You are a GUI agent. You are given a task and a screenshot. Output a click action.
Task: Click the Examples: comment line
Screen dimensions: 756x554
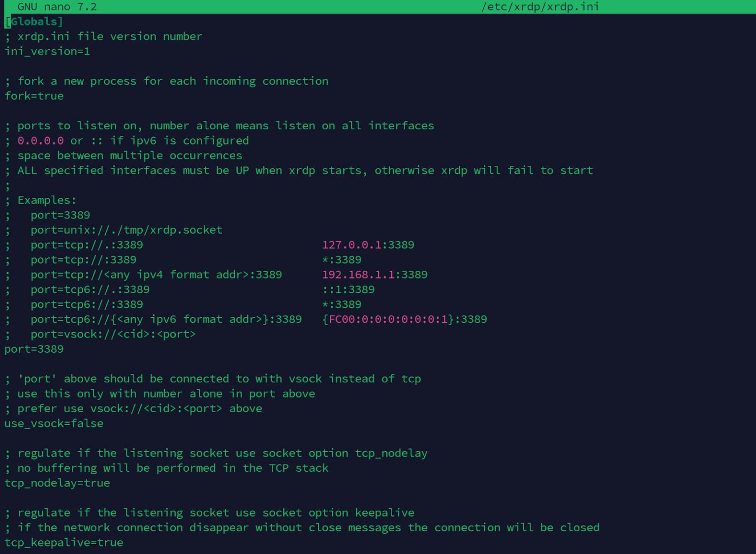[46, 200]
